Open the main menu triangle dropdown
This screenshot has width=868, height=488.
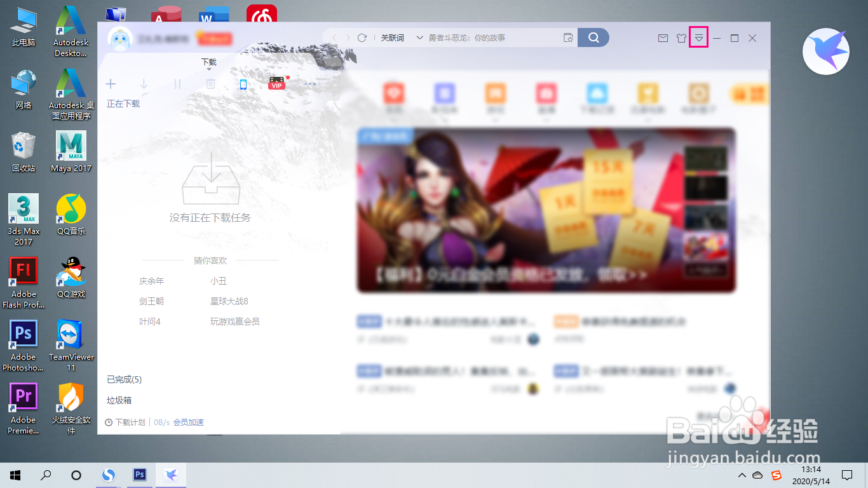(699, 38)
